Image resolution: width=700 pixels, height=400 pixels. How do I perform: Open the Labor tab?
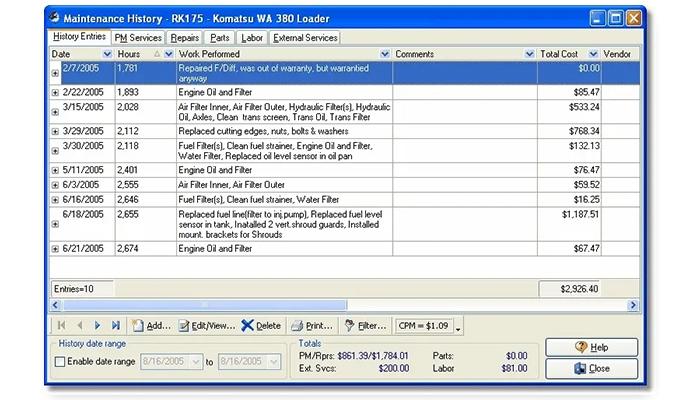click(x=252, y=38)
